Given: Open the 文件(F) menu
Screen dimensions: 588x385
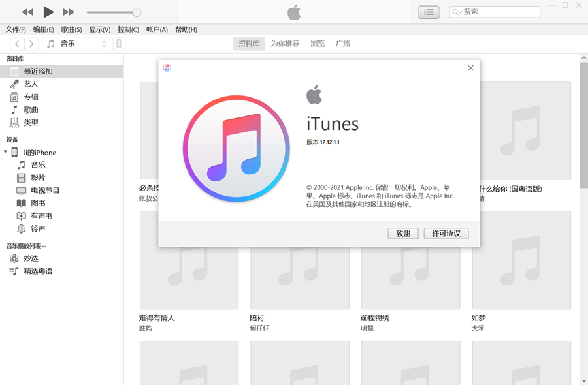Looking at the screenshot, I should (x=16, y=29).
